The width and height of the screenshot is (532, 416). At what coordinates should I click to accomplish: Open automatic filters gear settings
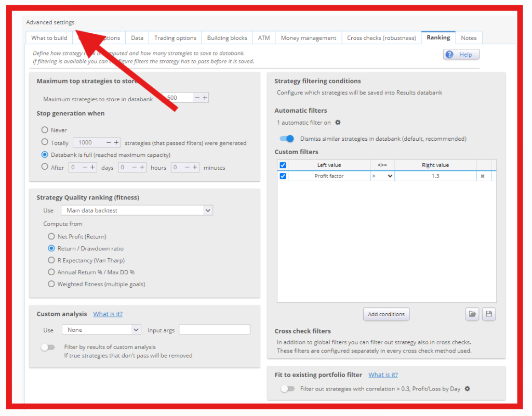338,123
